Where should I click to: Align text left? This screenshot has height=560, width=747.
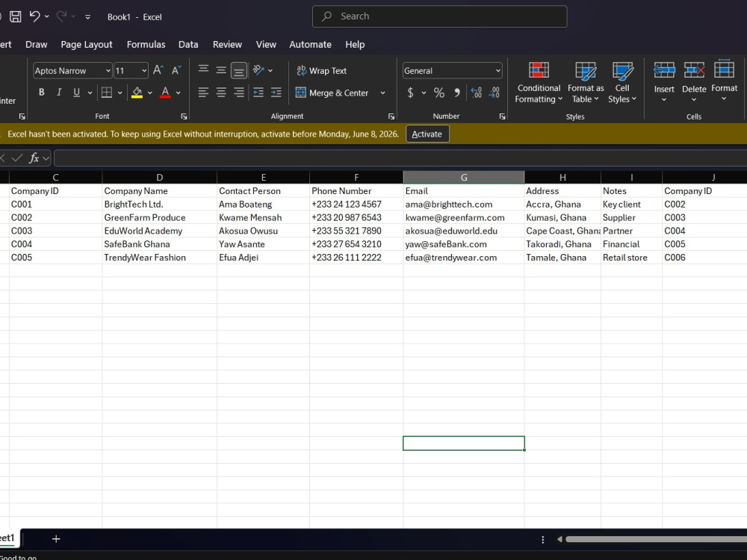tap(203, 93)
